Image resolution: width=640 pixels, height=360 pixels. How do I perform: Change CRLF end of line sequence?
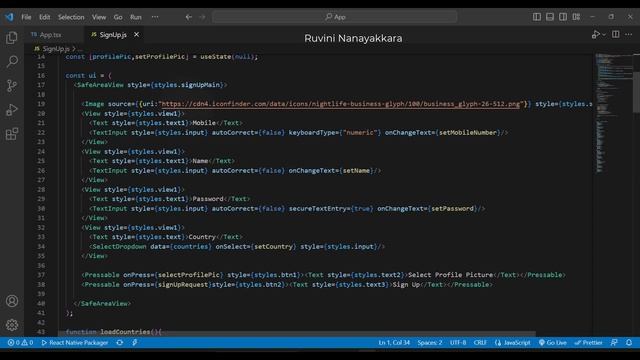coord(480,342)
